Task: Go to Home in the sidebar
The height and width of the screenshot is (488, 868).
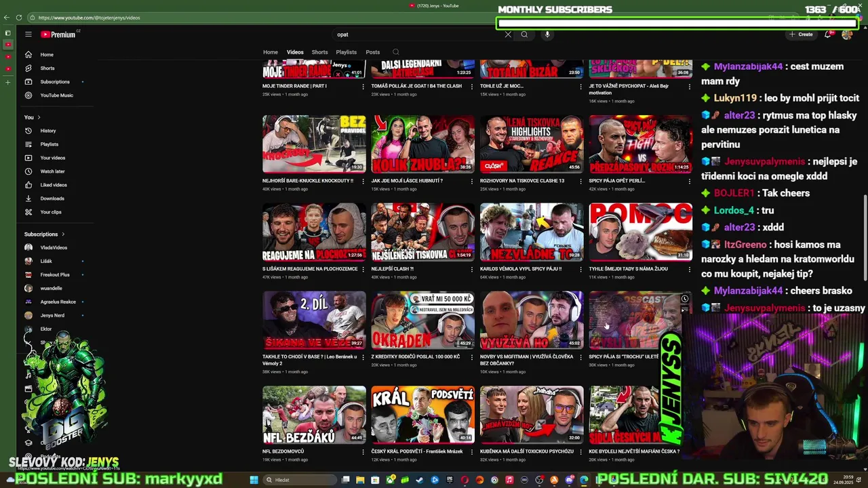Action: coord(47,55)
